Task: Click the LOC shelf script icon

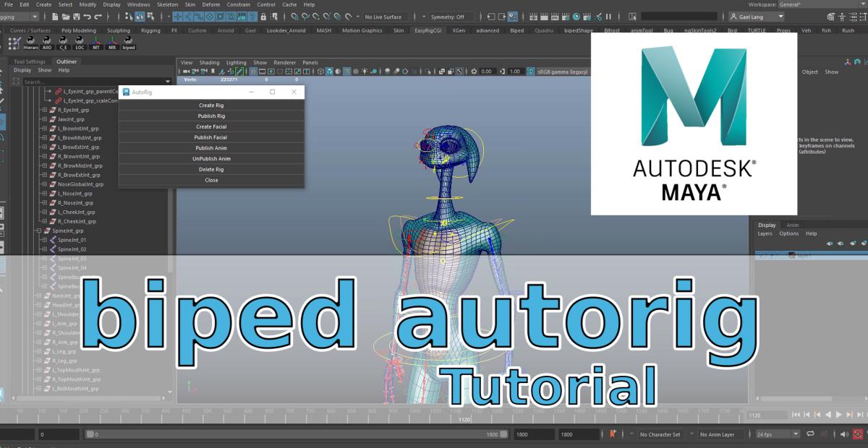Action: pyautogui.click(x=80, y=43)
